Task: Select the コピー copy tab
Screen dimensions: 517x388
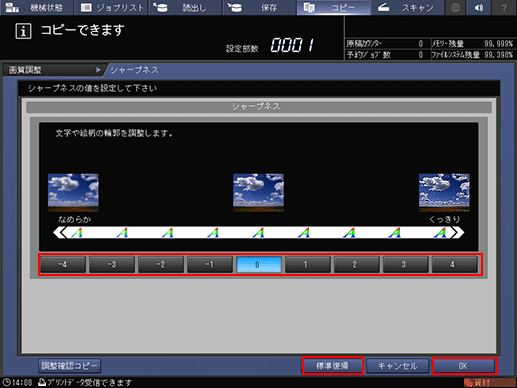Action: 333,7
